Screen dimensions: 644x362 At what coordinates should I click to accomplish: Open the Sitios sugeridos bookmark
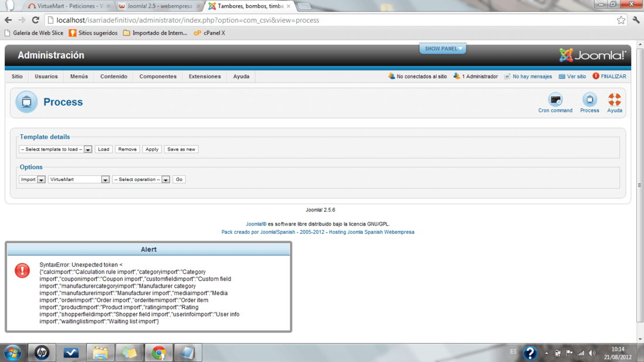click(93, 33)
